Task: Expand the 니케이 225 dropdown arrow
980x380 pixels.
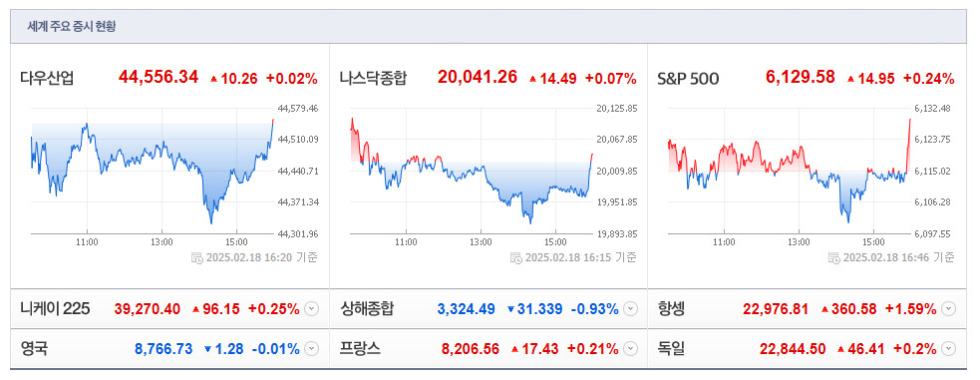Action: tap(311, 309)
